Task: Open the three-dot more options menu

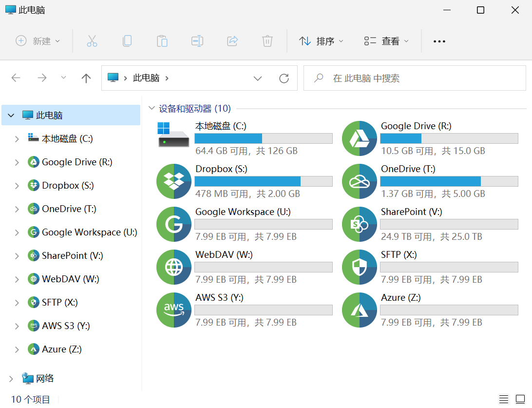Action: pyautogui.click(x=439, y=41)
